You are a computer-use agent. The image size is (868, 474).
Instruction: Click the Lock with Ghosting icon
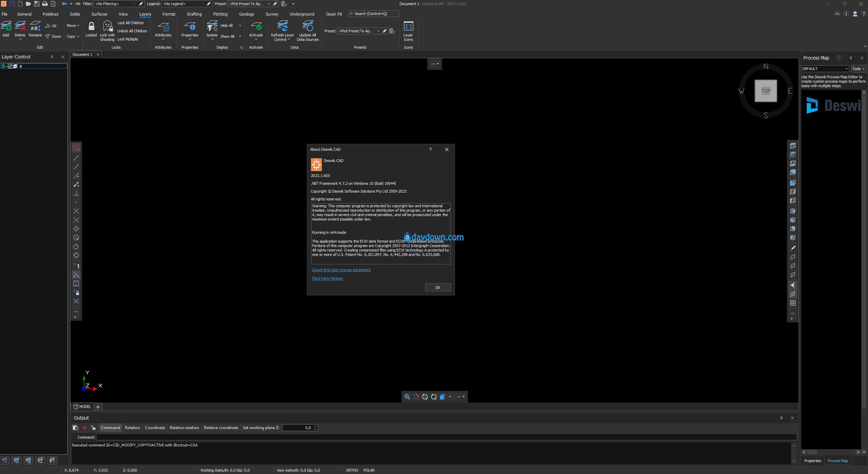108,26
